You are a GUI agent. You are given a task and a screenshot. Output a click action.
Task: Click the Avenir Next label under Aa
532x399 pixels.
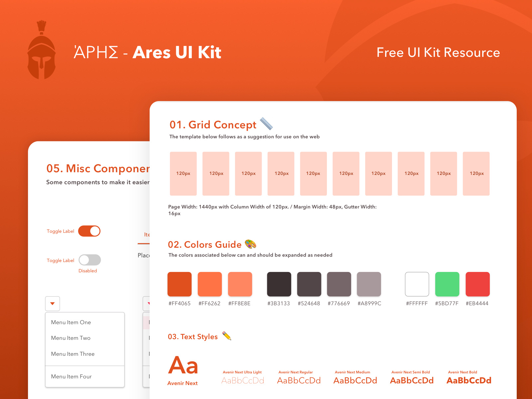[x=183, y=383]
